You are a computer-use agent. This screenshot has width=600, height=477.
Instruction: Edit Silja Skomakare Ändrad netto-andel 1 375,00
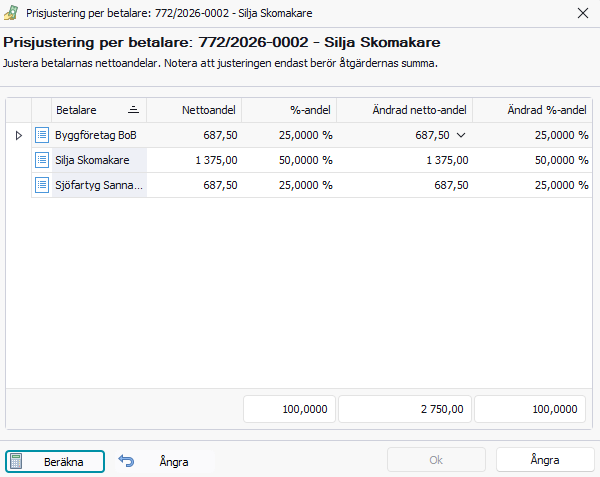(404, 160)
